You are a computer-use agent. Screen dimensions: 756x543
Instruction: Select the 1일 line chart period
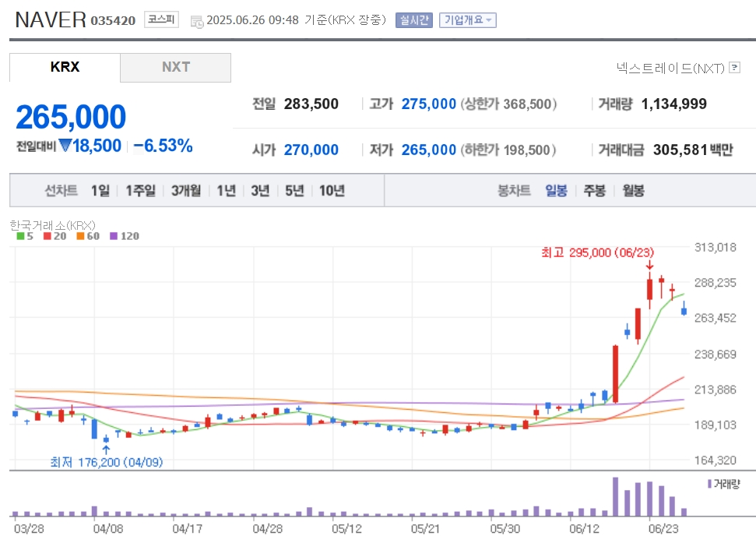100,191
